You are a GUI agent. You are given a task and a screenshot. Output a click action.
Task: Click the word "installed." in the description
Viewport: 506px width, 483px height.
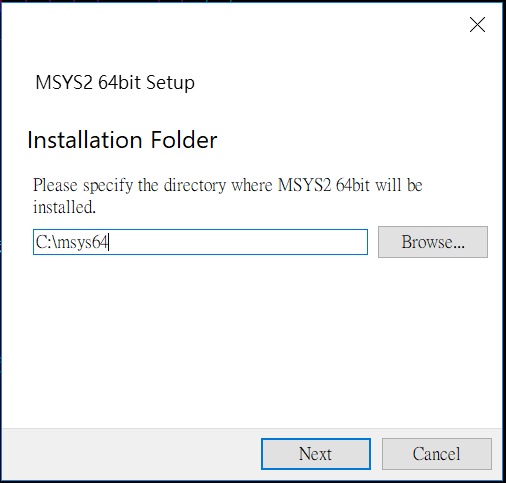click(64, 207)
